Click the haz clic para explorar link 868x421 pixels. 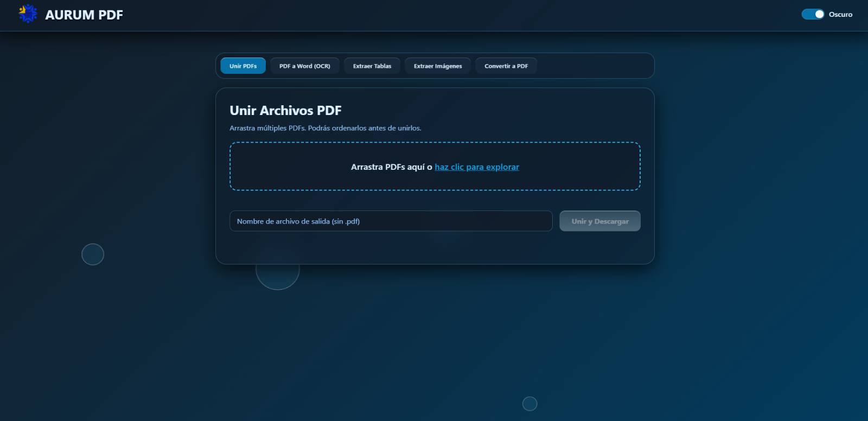(477, 167)
